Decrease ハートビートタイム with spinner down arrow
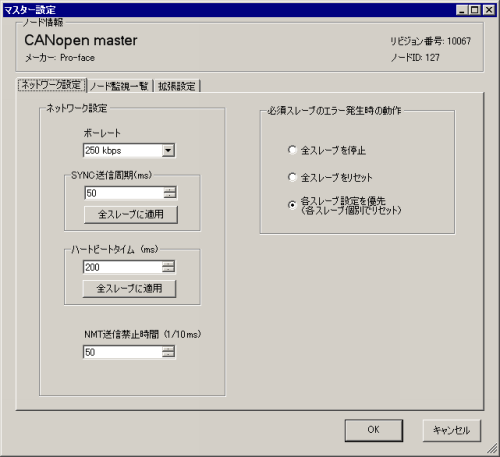 (169, 270)
